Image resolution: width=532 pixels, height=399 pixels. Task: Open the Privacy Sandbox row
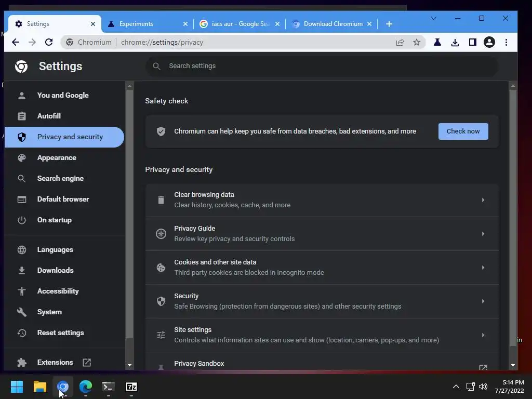click(322, 362)
